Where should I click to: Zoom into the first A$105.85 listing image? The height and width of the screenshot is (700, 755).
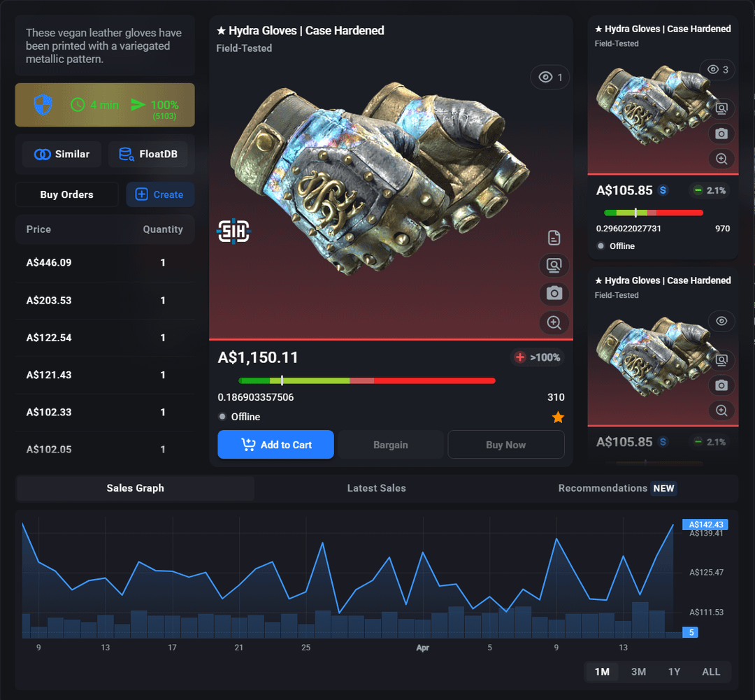point(721,159)
